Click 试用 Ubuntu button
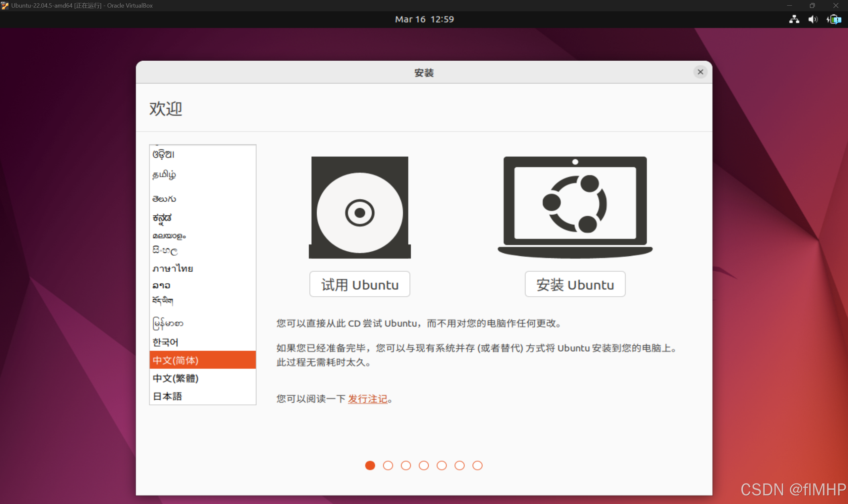 359,284
